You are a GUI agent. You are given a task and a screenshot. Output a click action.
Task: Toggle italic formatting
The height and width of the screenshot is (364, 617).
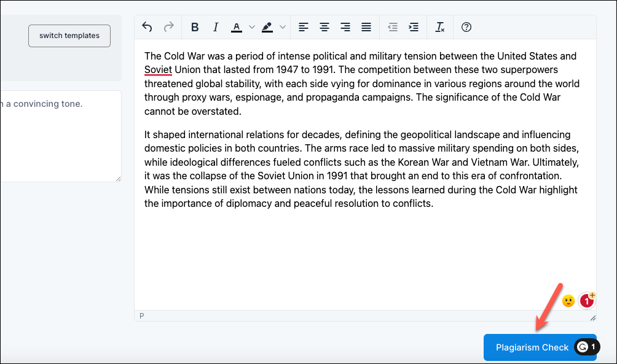(x=216, y=27)
